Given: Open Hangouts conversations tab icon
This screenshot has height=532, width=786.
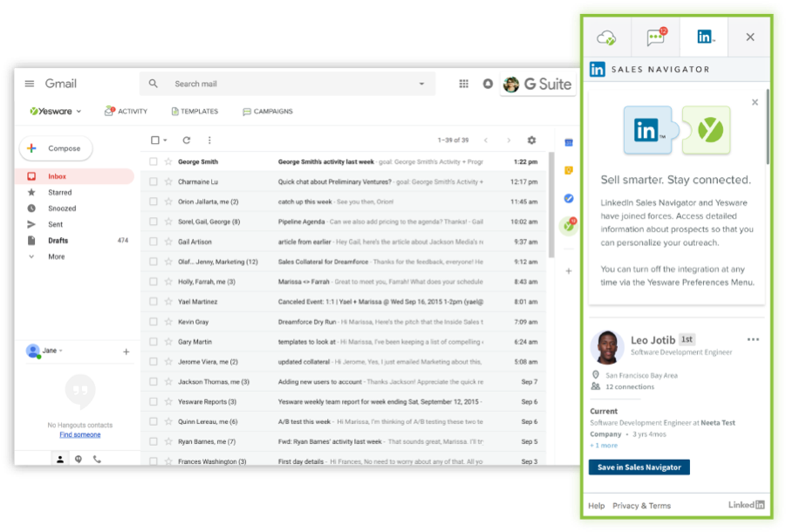Looking at the screenshot, I should click(x=79, y=459).
